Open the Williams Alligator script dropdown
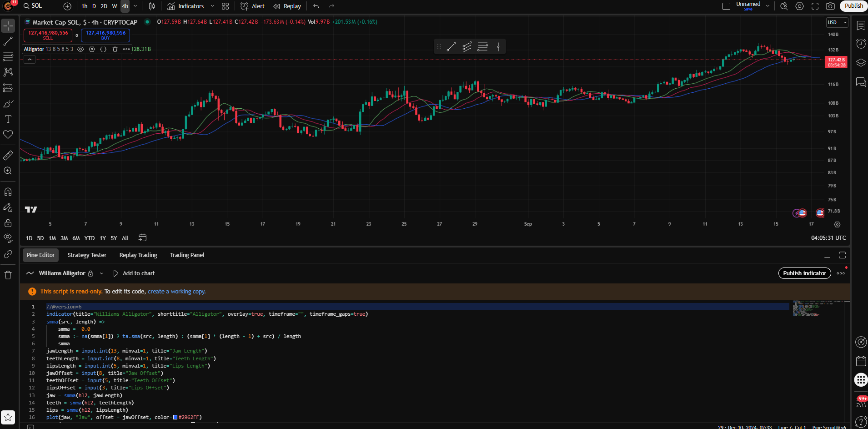 (101, 273)
